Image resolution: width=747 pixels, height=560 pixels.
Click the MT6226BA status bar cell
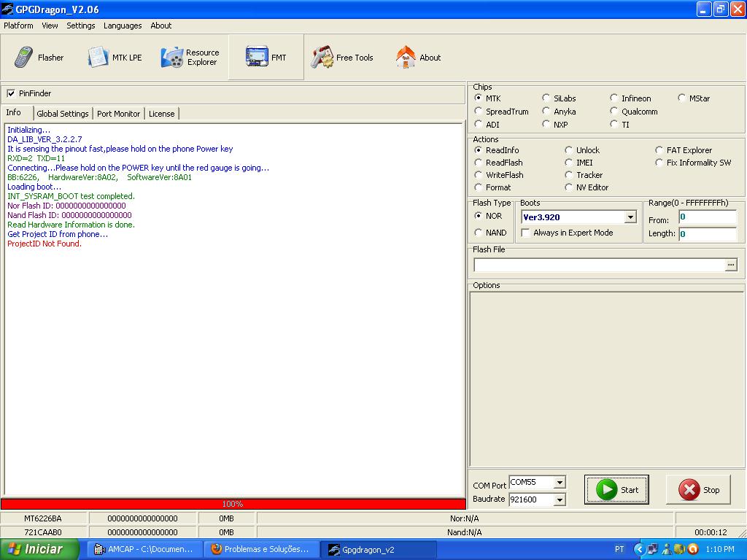[43, 518]
